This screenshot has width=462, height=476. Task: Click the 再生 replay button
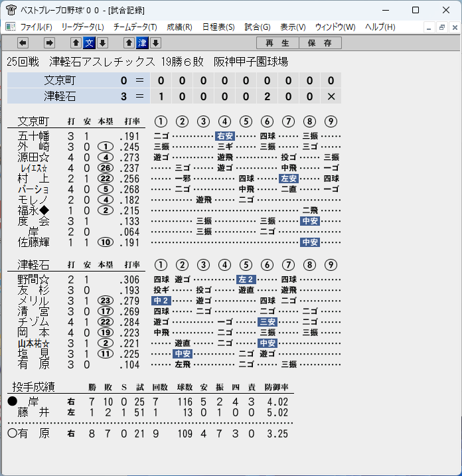(277, 42)
